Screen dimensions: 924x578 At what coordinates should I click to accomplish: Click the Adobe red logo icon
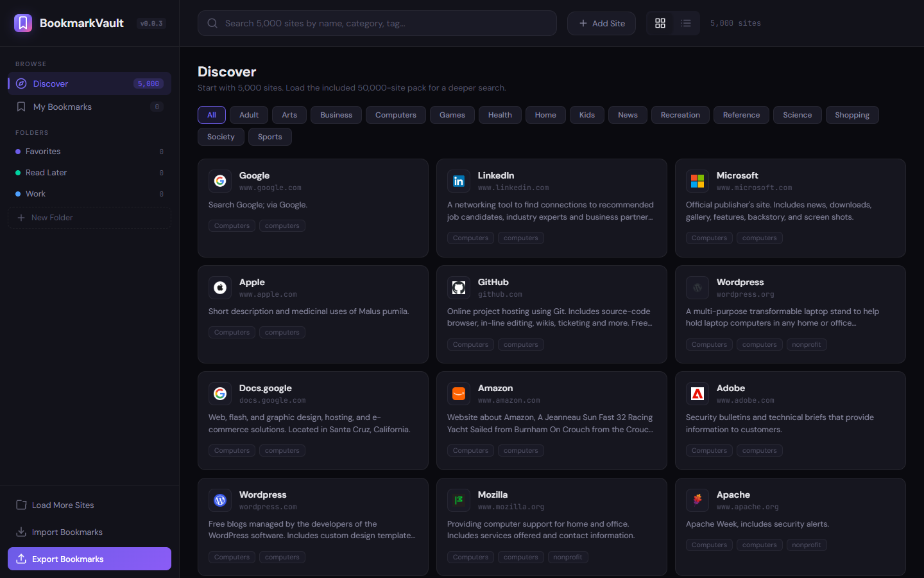697,394
